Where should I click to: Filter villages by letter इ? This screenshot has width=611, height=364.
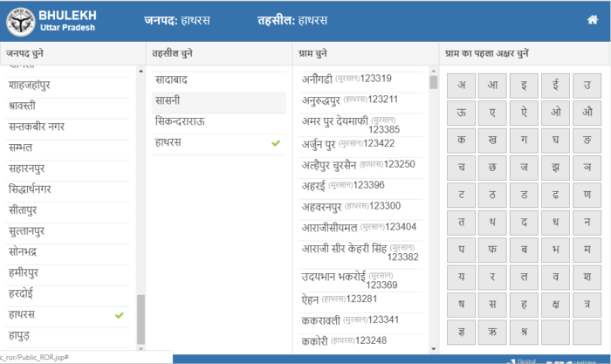(x=524, y=86)
